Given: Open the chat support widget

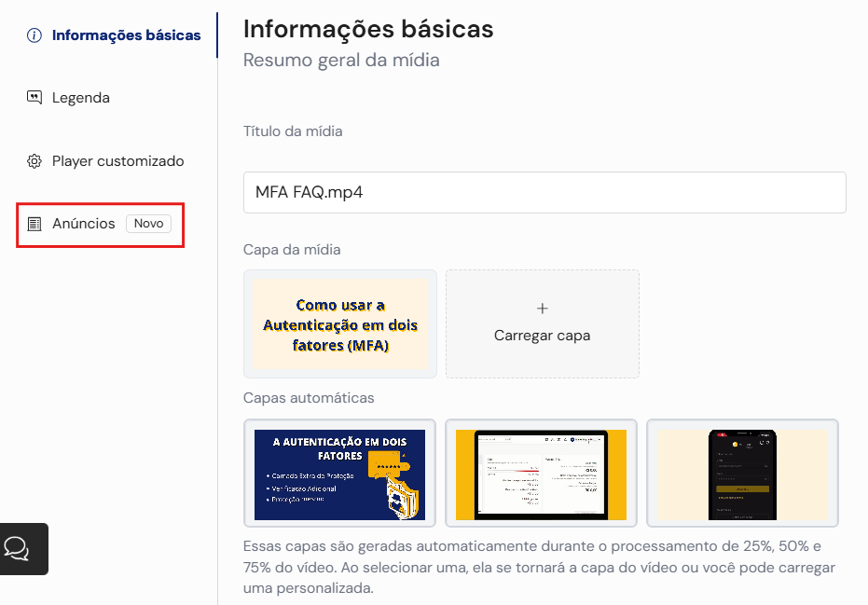Looking at the screenshot, I should (18, 548).
